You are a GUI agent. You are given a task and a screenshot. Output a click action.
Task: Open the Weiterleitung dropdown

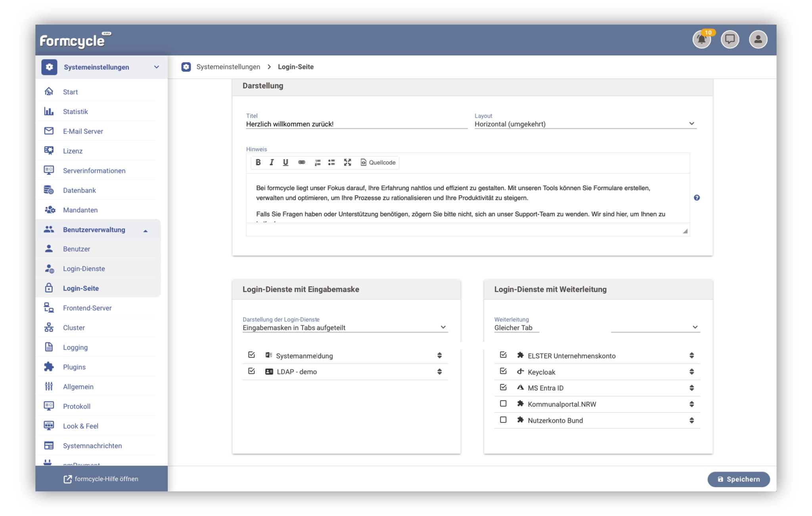pos(597,328)
